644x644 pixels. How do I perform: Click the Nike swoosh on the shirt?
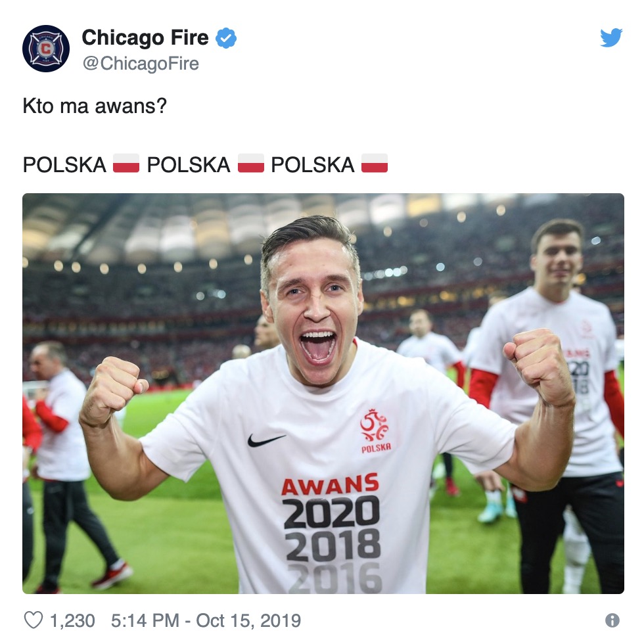pos(265,440)
